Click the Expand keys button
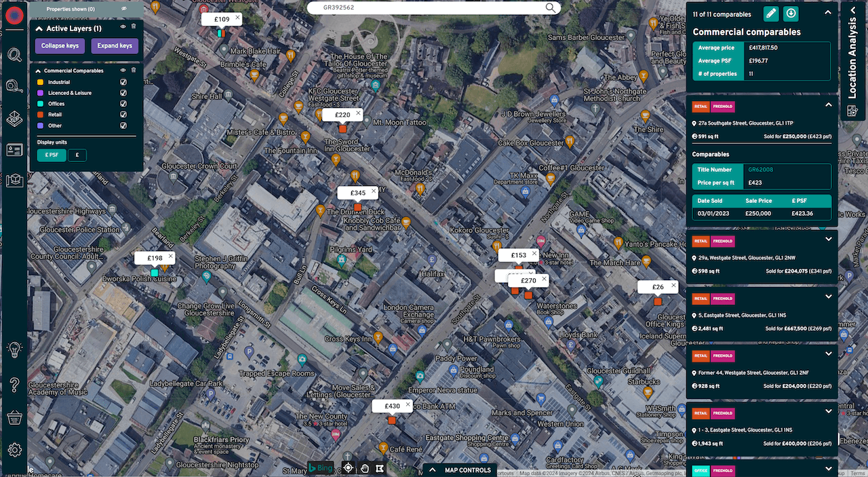The image size is (868, 477). tap(115, 46)
